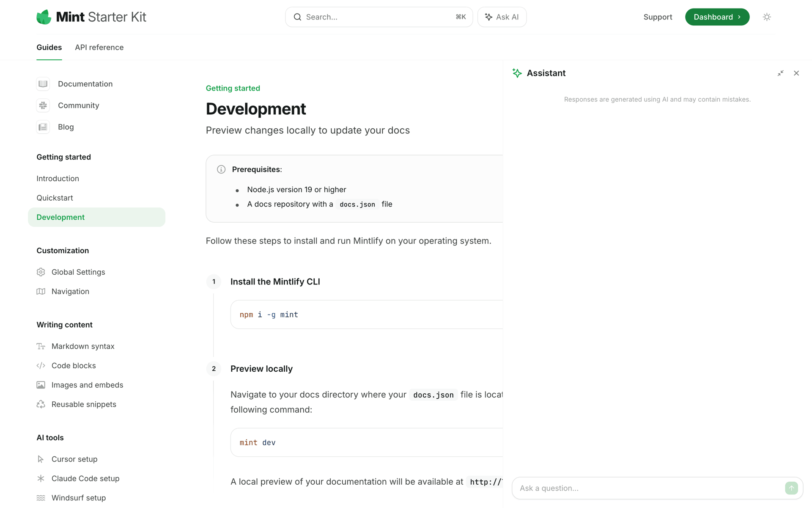Screen dimensions: 812x508
Task: Click the ⌘K shortcut hint in search
Action: pos(461,17)
